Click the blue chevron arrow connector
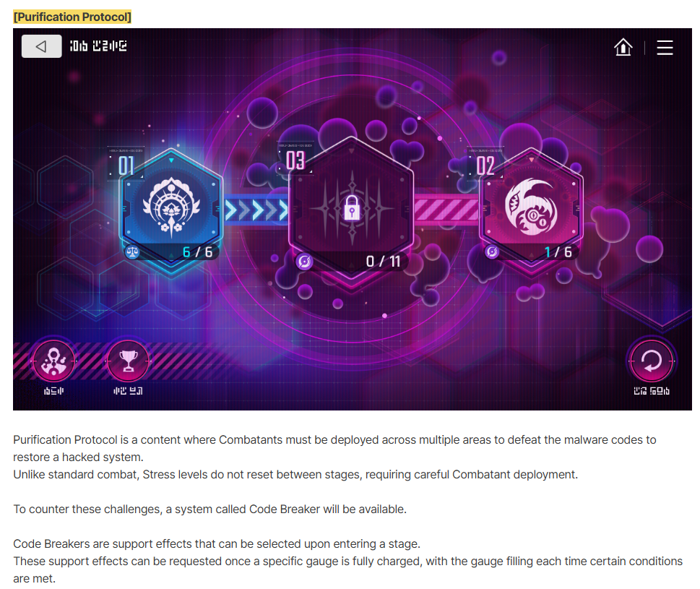The height and width of the screenshot is (589, 700). (x=256, y=210)
